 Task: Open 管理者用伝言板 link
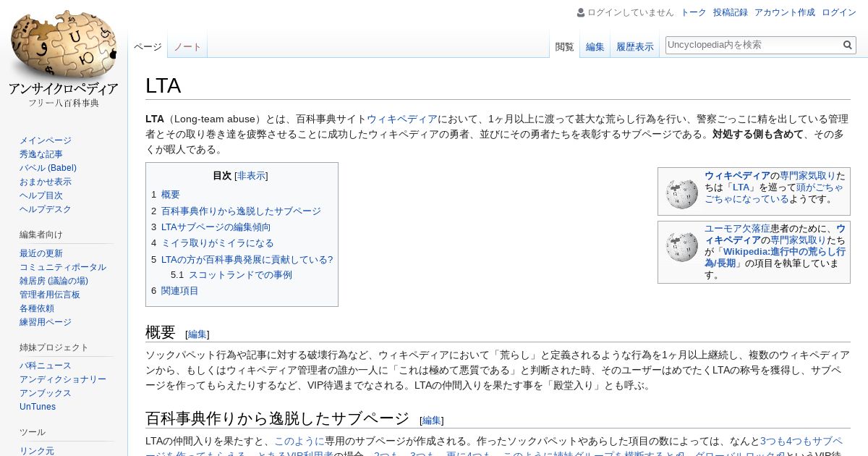click(x=50, y=295)
